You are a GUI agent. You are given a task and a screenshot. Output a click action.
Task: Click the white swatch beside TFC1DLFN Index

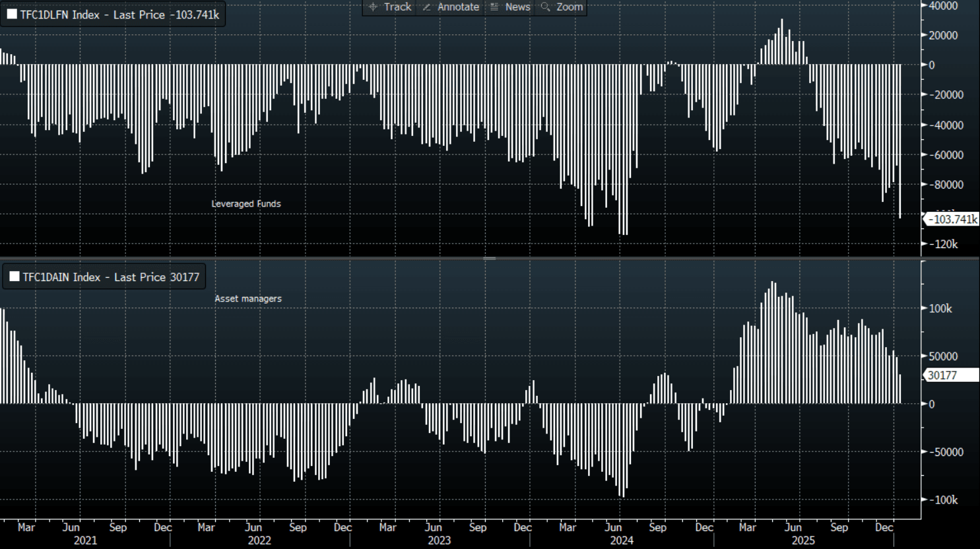pos(12,14)
